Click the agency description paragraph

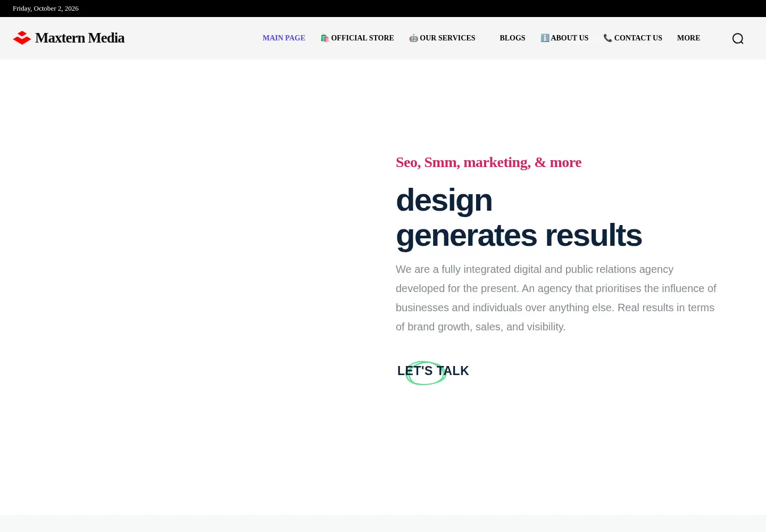coord(556,298)
